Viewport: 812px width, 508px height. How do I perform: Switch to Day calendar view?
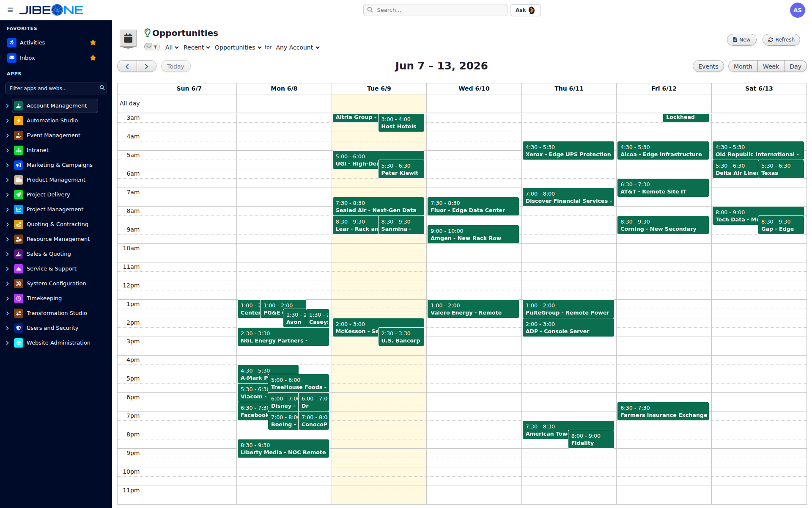(795, 66)
